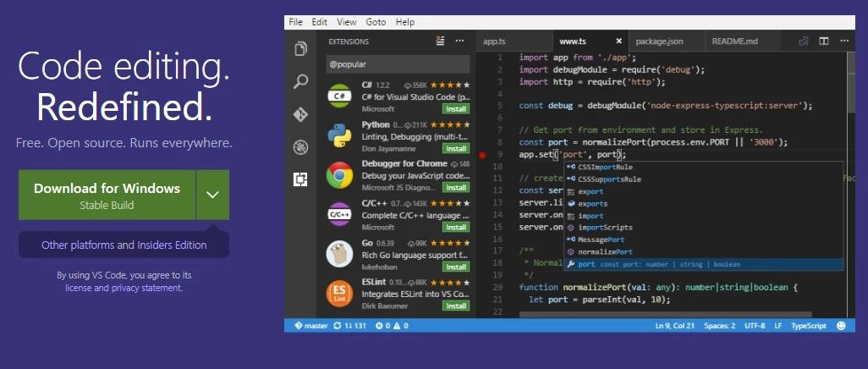
Task: Open the Help menu
Action: [405, 22]
